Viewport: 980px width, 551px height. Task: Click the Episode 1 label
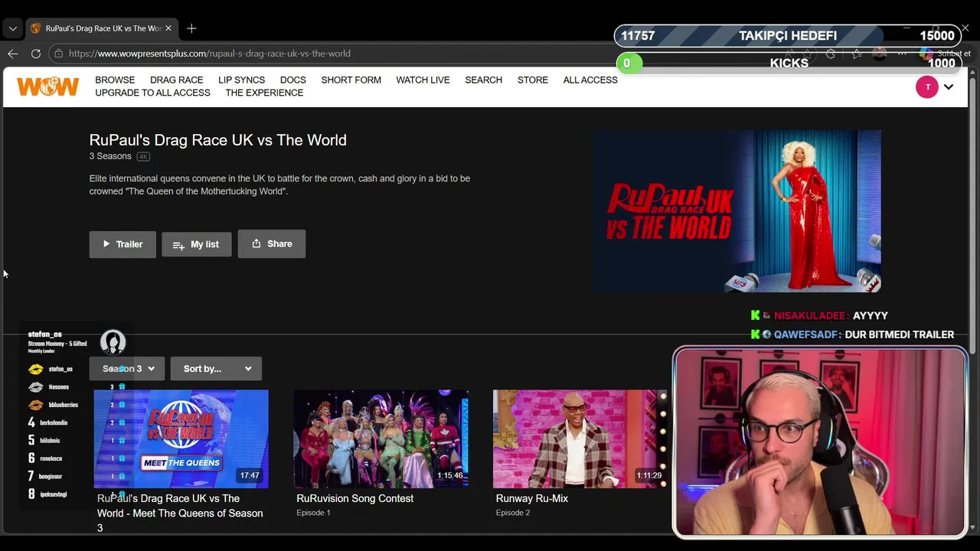tap(313, 513)
